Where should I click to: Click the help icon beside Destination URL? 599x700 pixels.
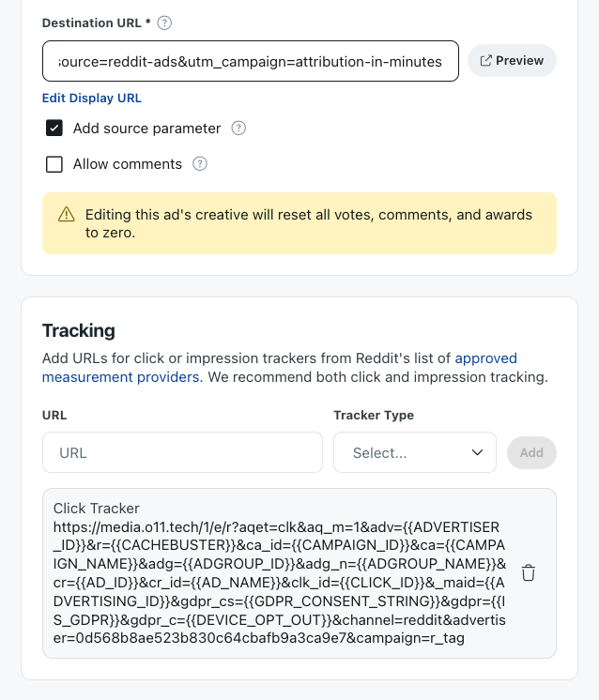coord(165,22)
